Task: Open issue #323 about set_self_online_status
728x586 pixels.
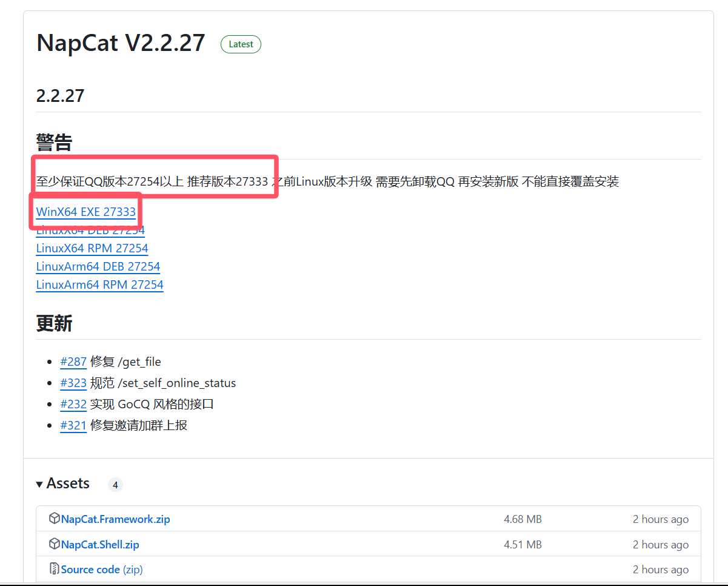Action: coord(73,383)
